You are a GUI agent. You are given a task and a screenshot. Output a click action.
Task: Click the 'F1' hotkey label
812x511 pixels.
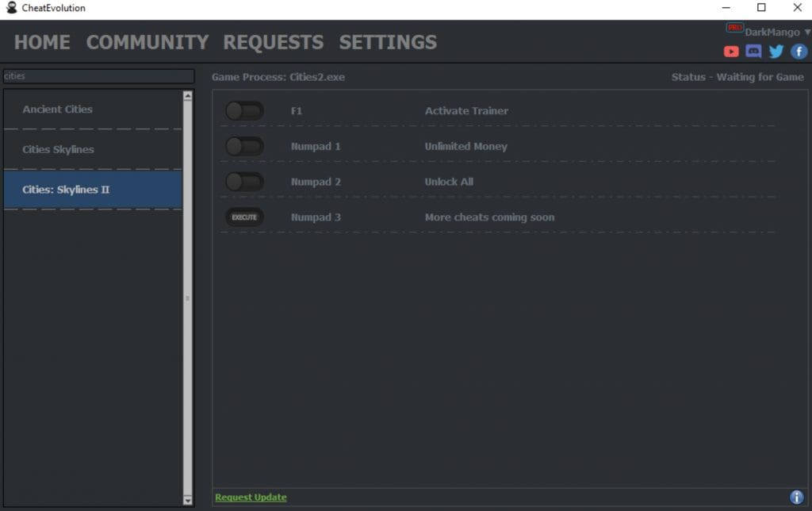tap(297, 111)
